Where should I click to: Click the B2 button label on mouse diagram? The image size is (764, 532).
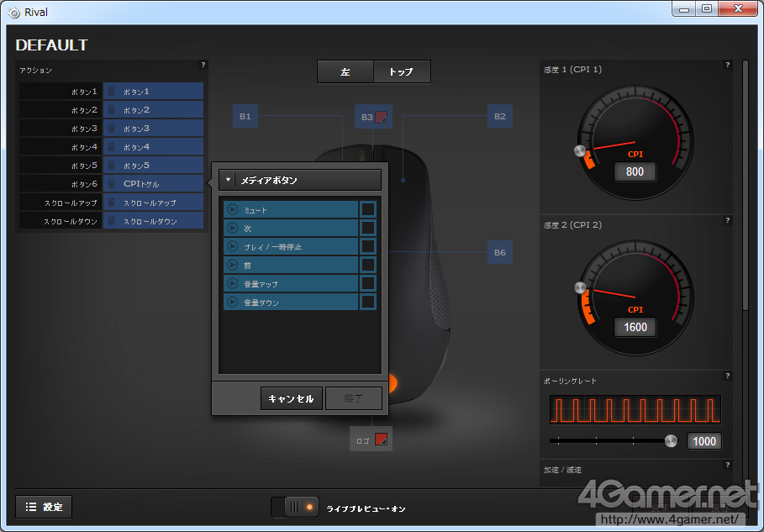[x=500, y=116]
